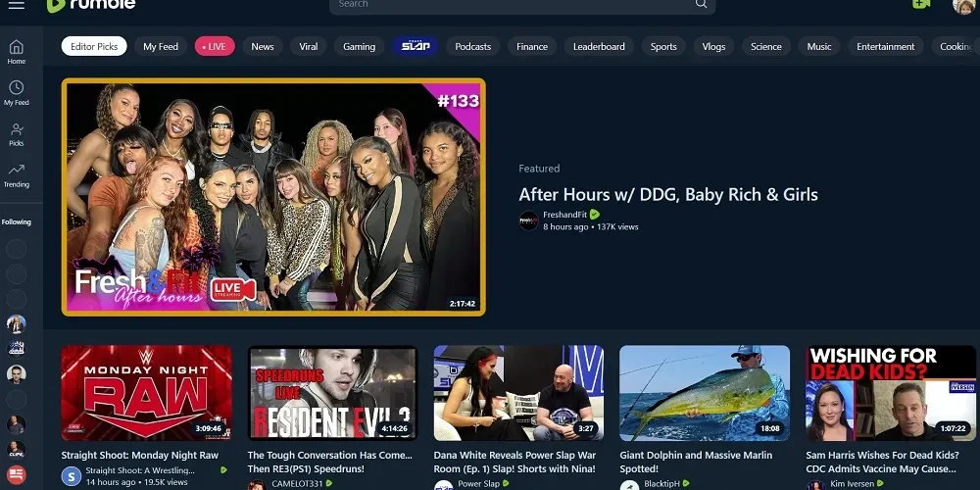The height and width of the screenshot is (490, 980).
Task: Play the featured After Hours thumbnail
Action: tap(273, 197)
